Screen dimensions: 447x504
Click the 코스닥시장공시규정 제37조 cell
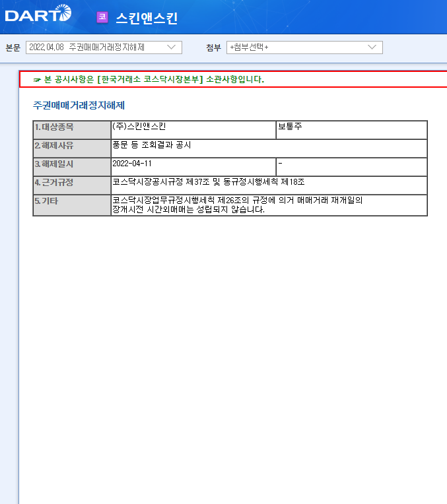(269, 185)
